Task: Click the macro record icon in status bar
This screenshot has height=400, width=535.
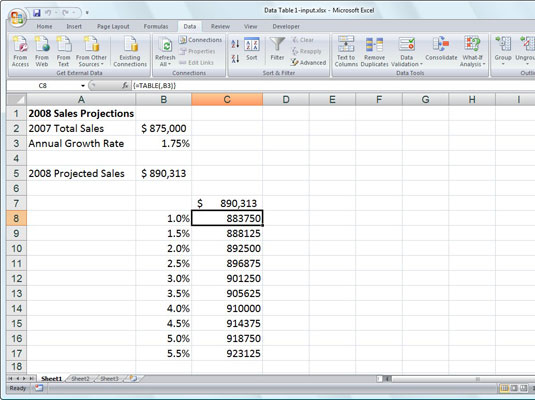Action: tap(39, 388)
